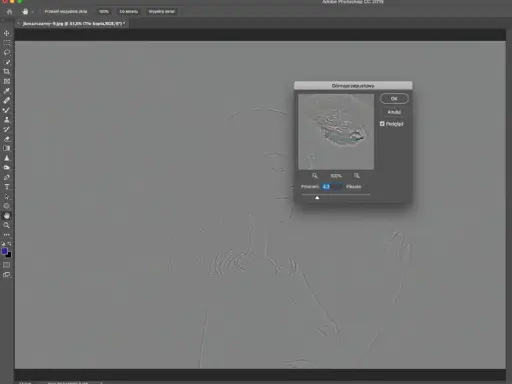Cancel the High Pass filter dialog
The height and width of the screenshot is (384, 512).
394,112
